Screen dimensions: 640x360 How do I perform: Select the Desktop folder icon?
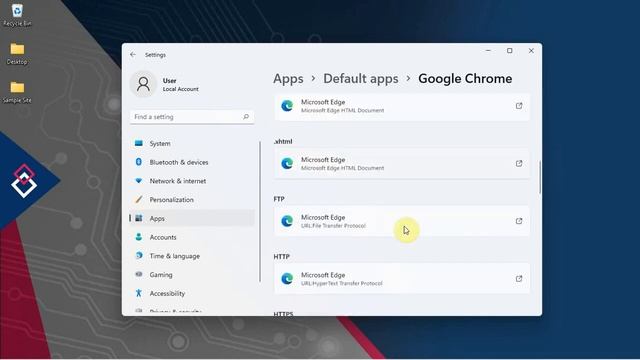coord(17,53)
